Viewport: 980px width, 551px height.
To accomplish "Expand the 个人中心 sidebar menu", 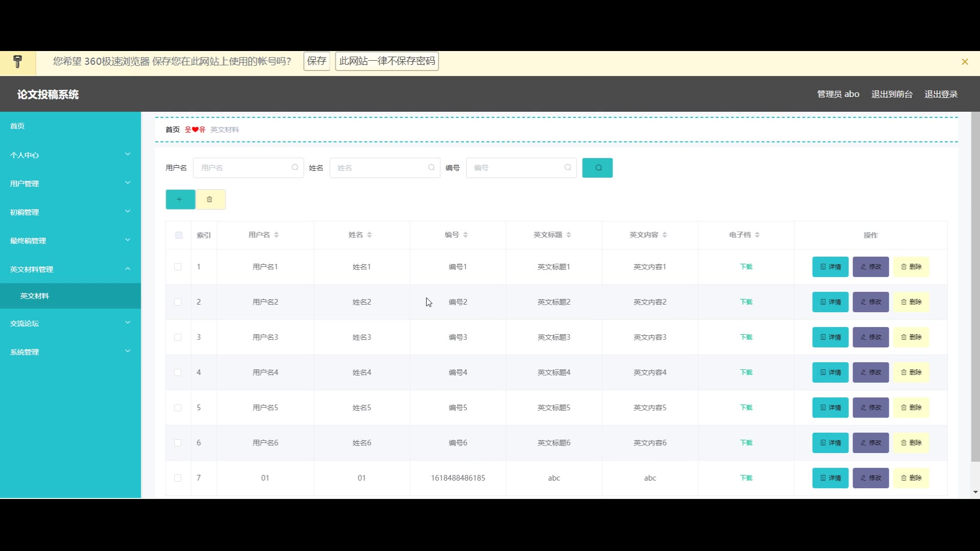I will pos(70,155).
